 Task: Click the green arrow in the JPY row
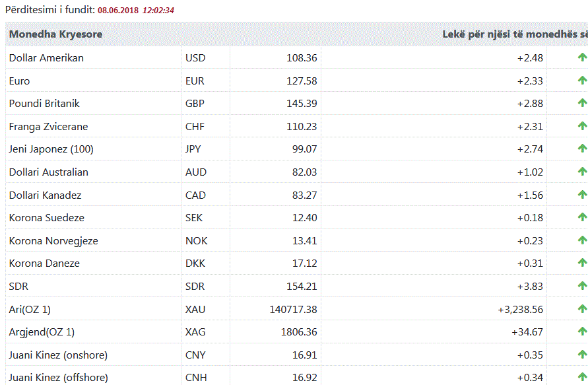(582, 149)
